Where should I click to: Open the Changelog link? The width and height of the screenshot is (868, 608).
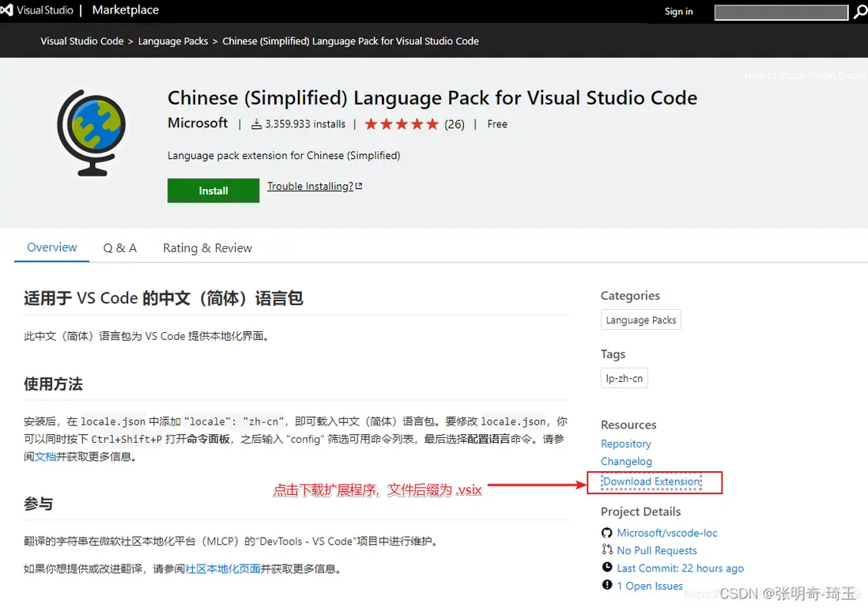click(626, 461)
